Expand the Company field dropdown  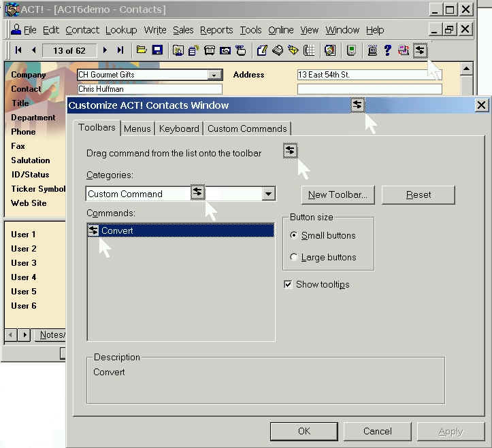(x=214, y=75)
